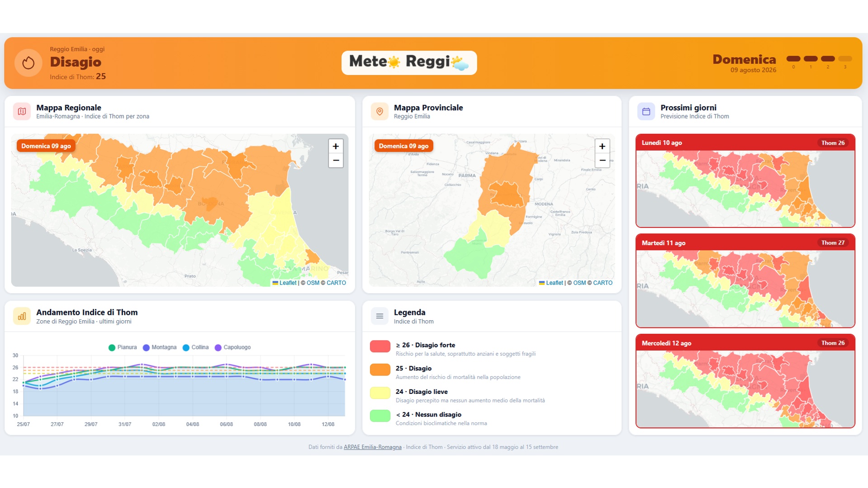Click the Legenda list icon
This screenshot has height=488, width=868.
(x=379, y=316)
